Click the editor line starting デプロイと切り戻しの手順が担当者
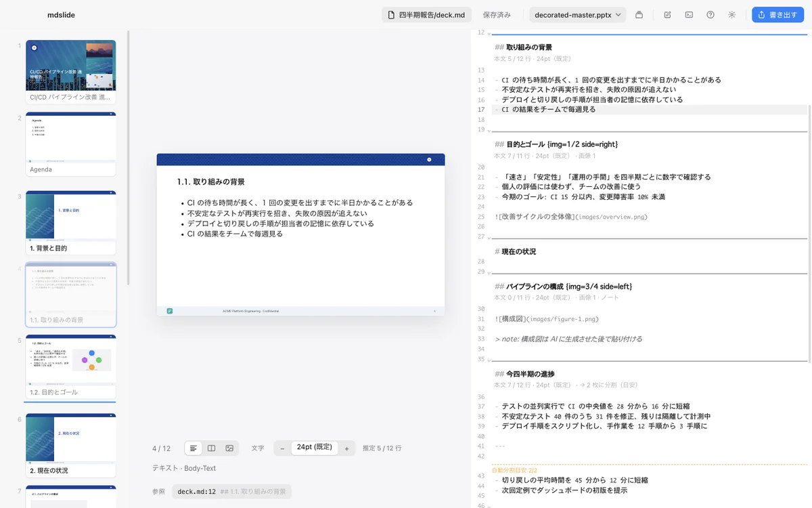The height and width of the screenshot is (508, 812). coord(650,100)
